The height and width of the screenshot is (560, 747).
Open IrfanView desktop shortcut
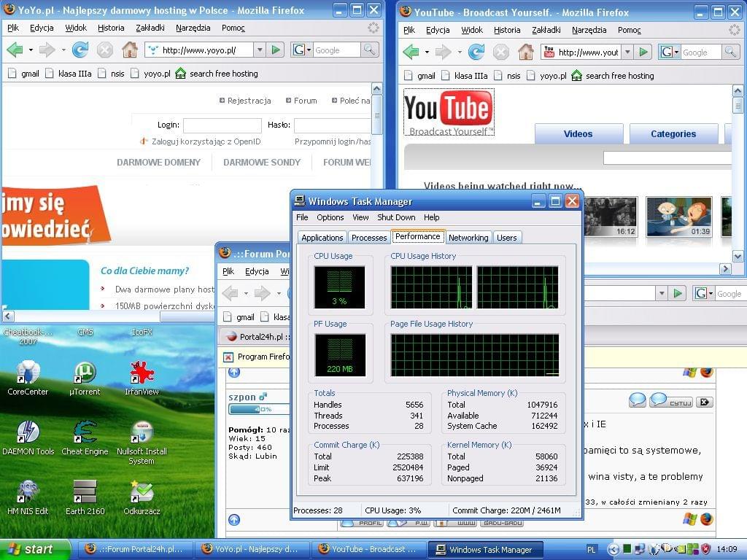click(x=142, y=378)
